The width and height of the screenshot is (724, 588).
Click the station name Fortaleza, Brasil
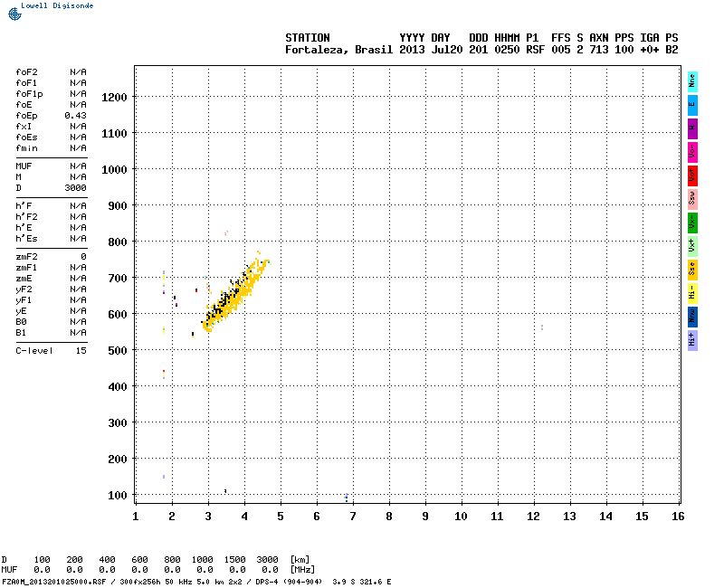coord(338,50)
